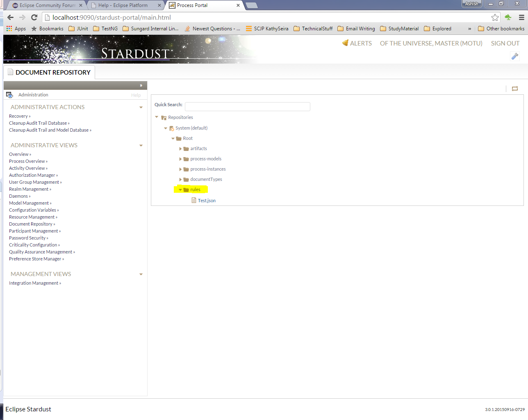Click the System (default) repository icon
The height and width of the screenshot is (420, 528).
click(x=171, y=128)
